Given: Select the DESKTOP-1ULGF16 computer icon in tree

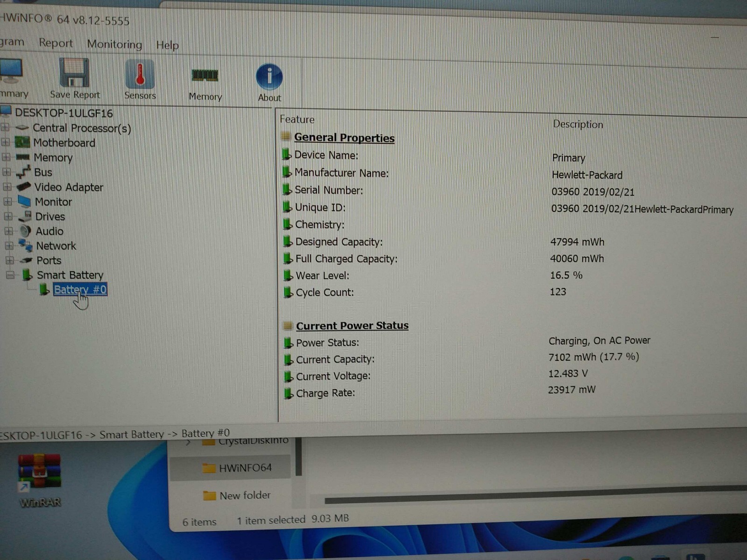Looking at the screenshot, I should click(6, 111).
